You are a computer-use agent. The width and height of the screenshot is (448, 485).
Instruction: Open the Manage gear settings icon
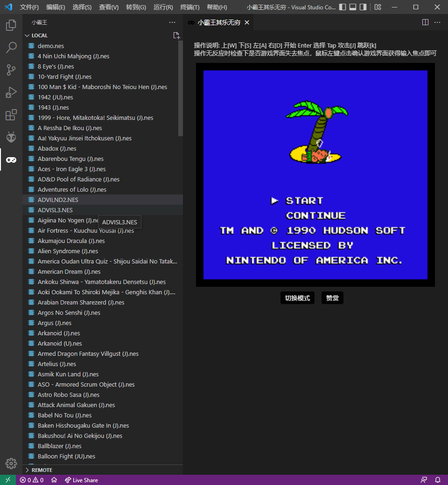[11, 464]
